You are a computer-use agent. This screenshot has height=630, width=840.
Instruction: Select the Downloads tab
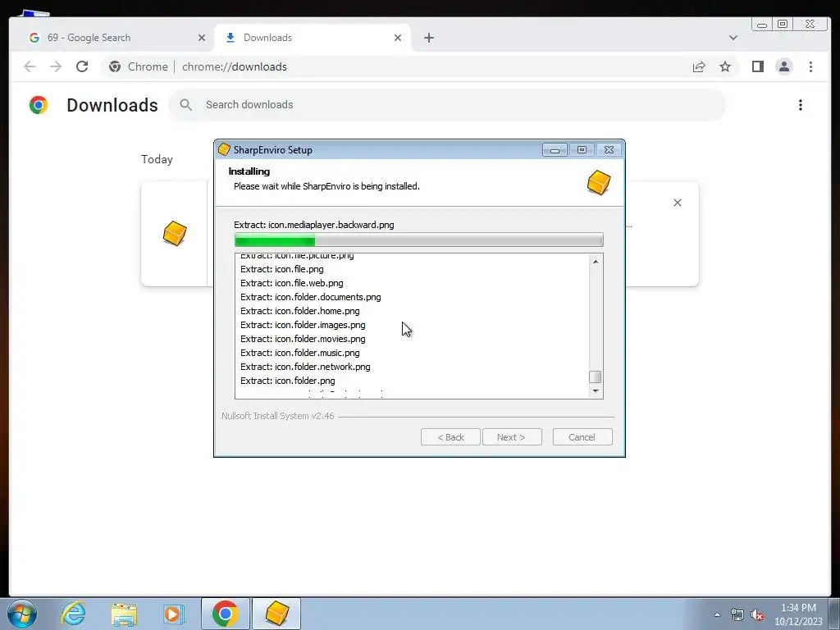pyautogui.click(x=313, y=38)
